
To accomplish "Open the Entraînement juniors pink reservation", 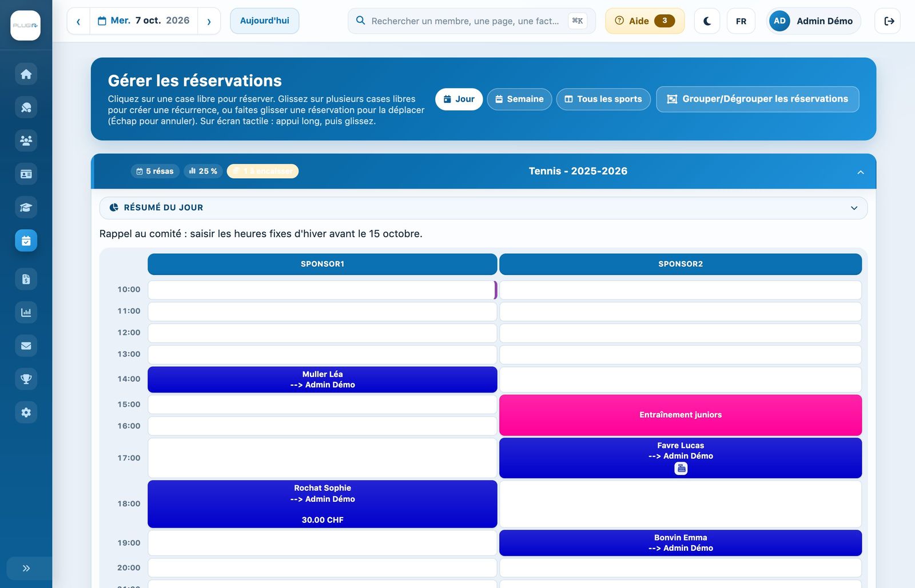I will 681,415.
